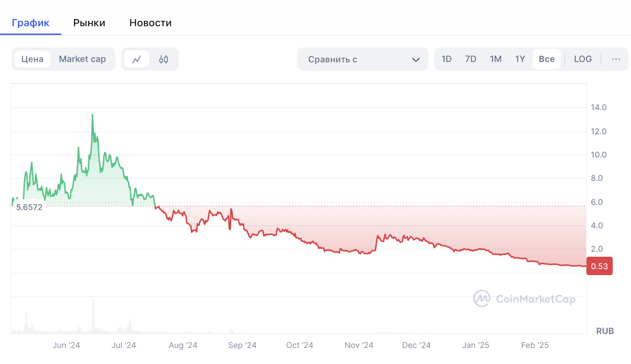Set chart range to 1D
The image size is (631, 364).
(x=446, y=59)
